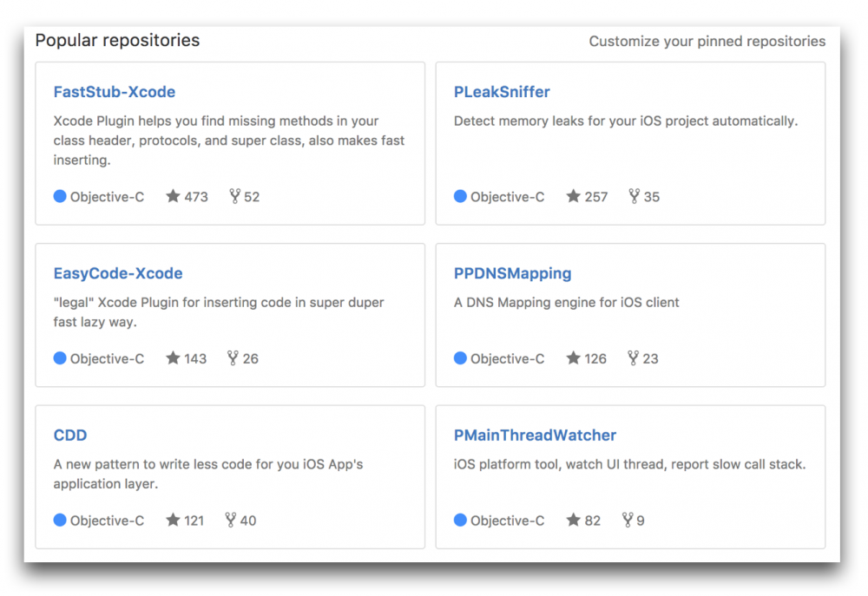Click Customize your pinned repositories

point(707,42)
